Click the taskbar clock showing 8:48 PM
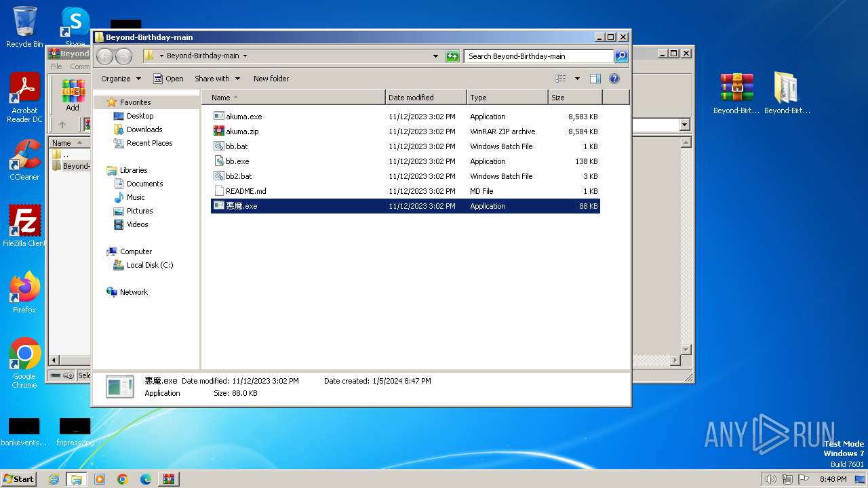 tap(833, 479)
